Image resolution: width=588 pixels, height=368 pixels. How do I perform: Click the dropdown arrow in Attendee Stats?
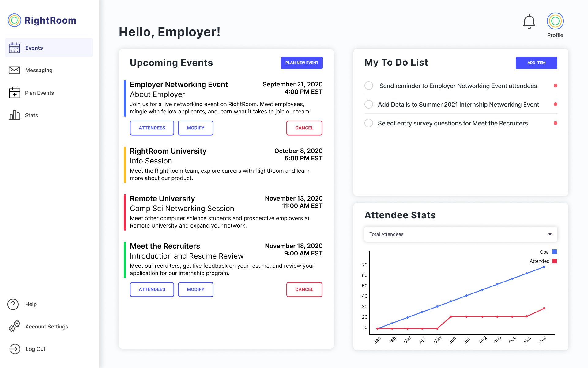[x=550, y=234]
